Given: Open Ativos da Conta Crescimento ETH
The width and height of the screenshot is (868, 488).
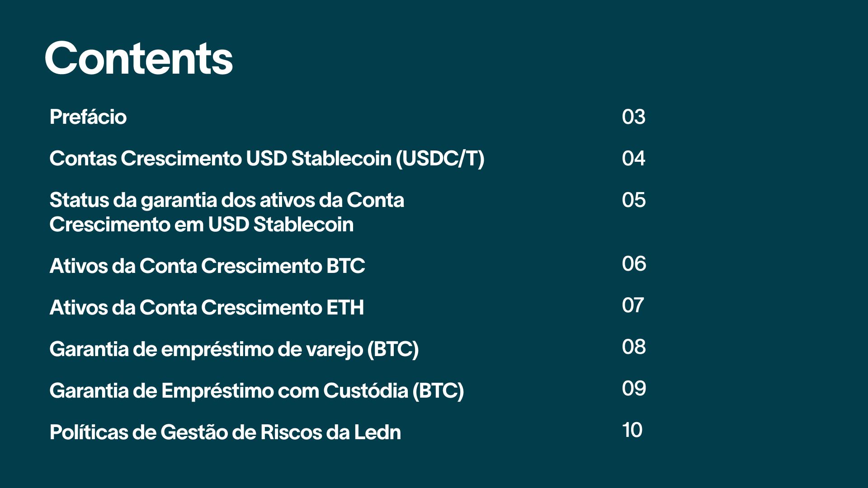Looking at the screenshot, I should pyautogui.click(x=207, y=308).
